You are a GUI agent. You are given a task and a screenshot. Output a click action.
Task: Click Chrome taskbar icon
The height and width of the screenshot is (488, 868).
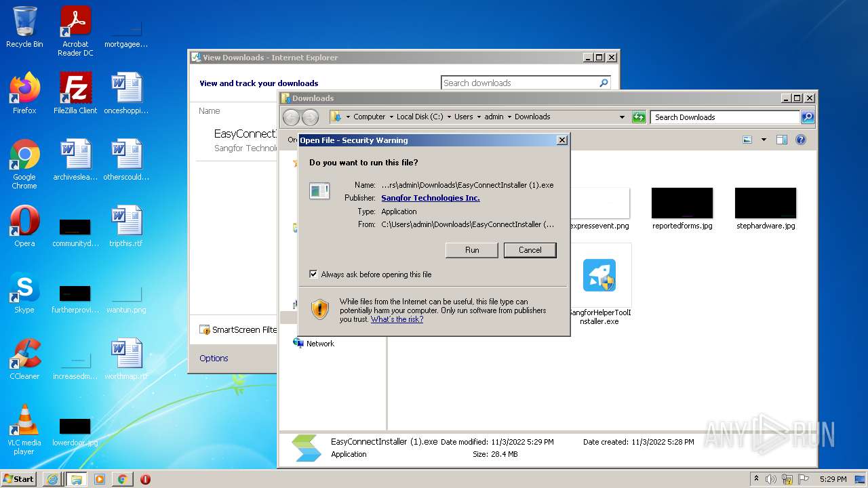(x=122, y=479)
